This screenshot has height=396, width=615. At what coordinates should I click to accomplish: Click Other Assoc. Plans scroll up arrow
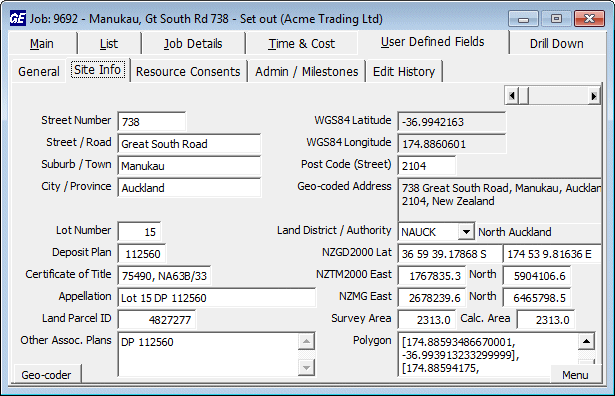pyautogui.click(x=306, y=341)
